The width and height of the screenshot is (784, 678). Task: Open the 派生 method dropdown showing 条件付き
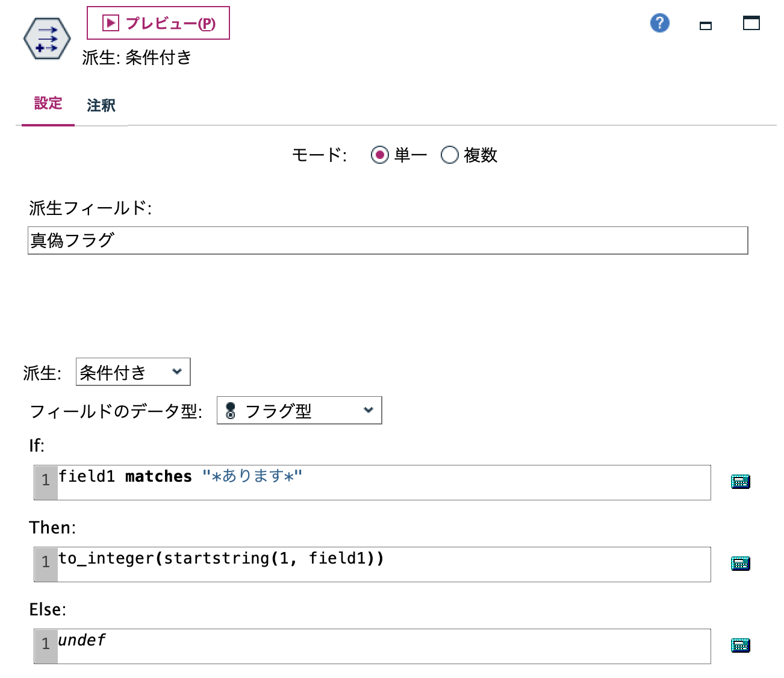[132, 372]
